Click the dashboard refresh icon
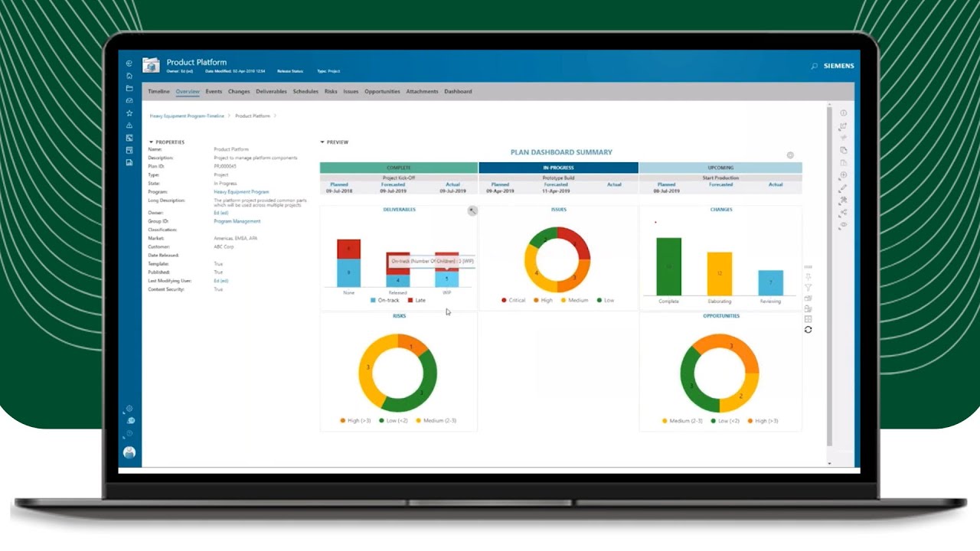This screenshot has width=980, height=551. [808, 330]
